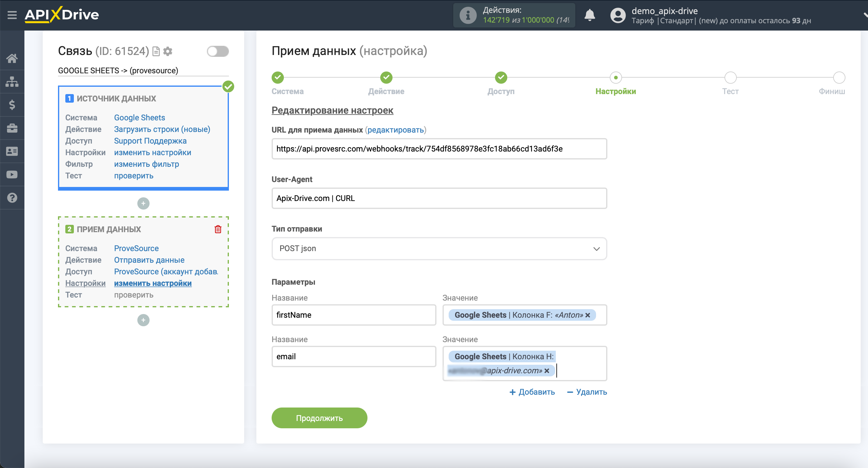Image resolution: width=868 pixels, height=468 pixels.
Task: Click the email name field
Action: tap(353, 357)
